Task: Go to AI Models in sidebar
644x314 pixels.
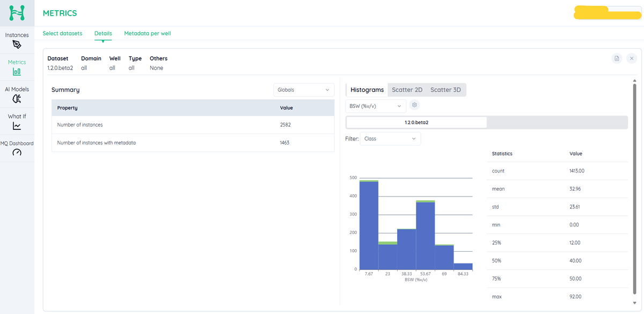Action: click(x=17, y=94)
